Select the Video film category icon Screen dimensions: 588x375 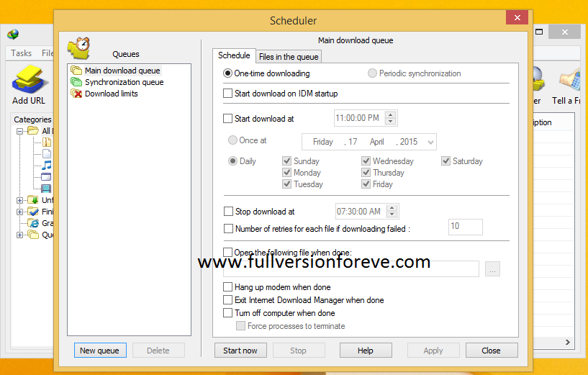[x=47, y=189]
